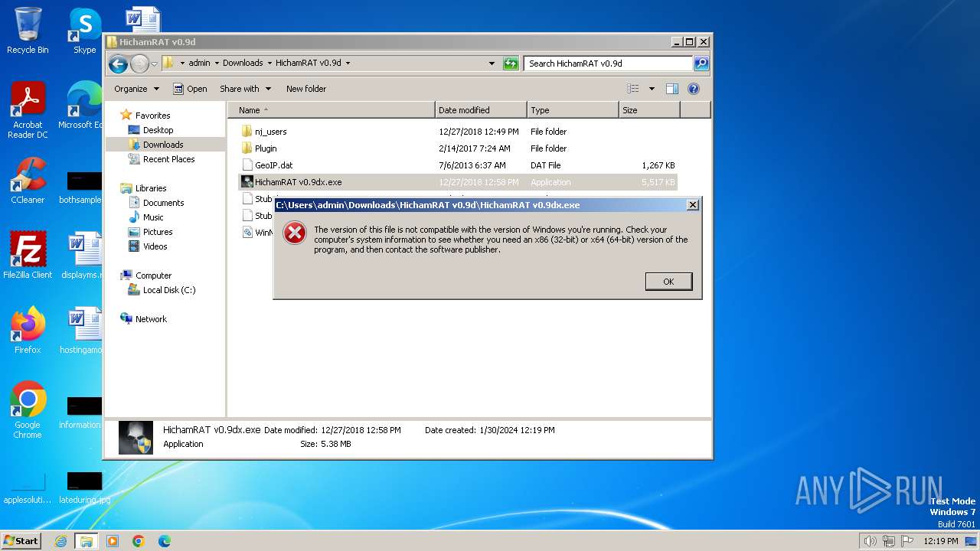The height and width of the screenshot is (551, 980).
Task: Select Libraries in navigation pane
Action: tap(151, 188)
